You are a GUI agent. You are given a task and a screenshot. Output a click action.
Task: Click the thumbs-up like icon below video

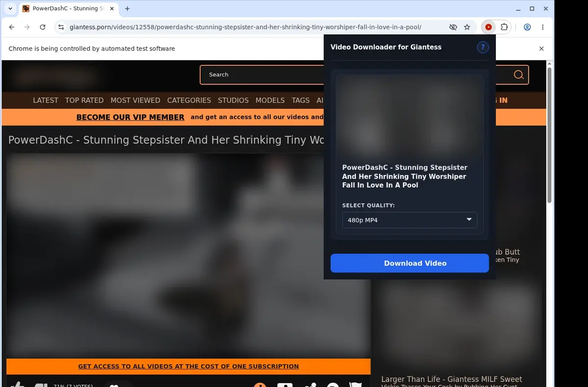17,385
